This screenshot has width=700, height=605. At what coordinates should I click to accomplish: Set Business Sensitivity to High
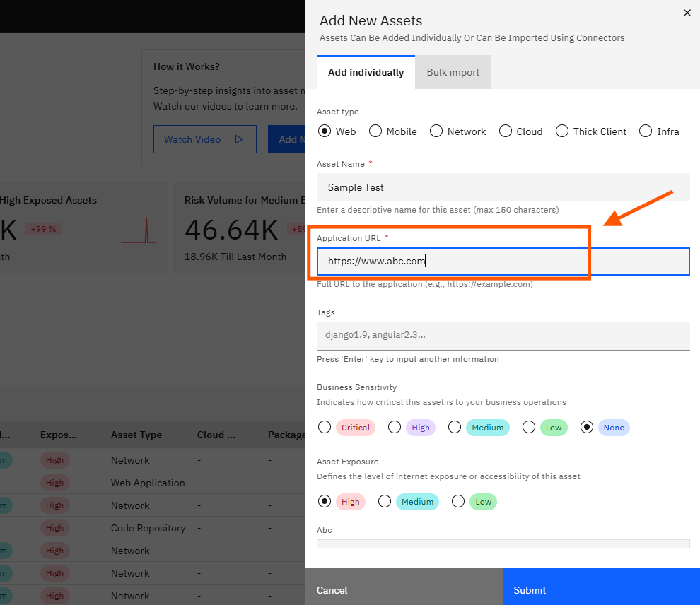click(x=395, y=428)
